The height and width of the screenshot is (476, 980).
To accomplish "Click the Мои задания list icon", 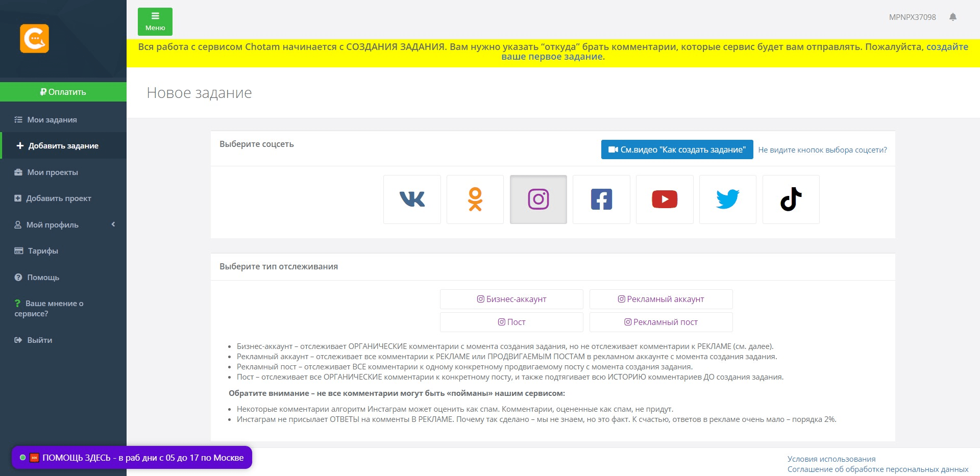I will pos(18,119).
